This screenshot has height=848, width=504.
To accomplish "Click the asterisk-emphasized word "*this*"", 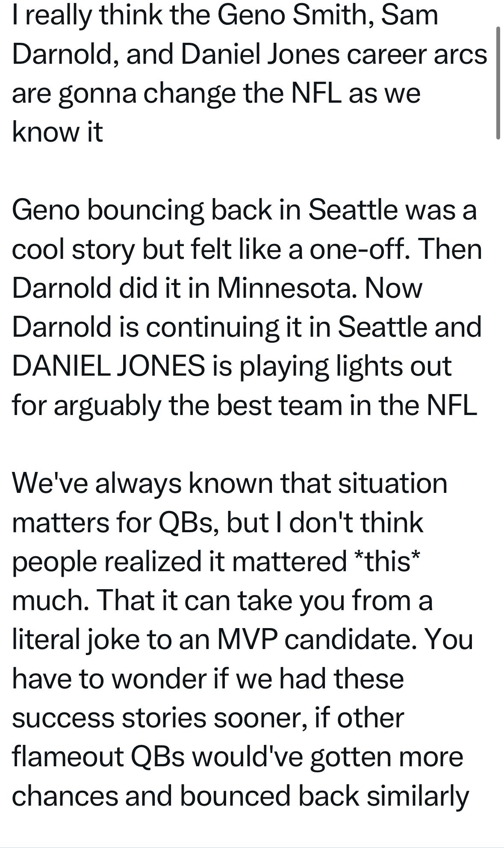I will point(387,561).
